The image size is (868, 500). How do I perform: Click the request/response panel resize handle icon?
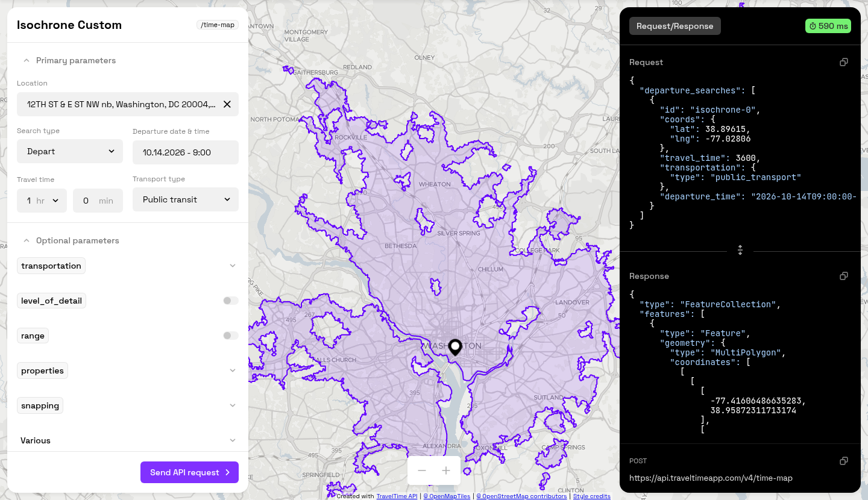(740, 250)
